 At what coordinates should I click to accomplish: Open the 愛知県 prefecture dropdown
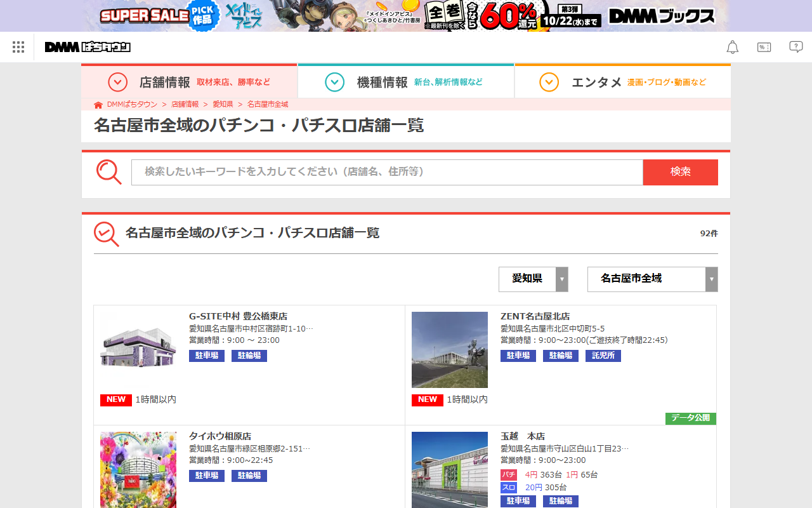tap(534, 279)
